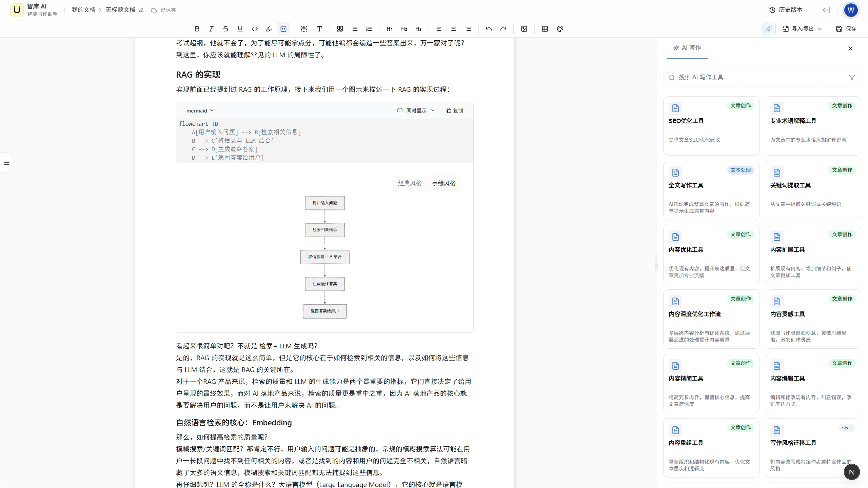Open the mermaid language dropdown
This screenshot has height=488, width=868.
click(200, 110)
